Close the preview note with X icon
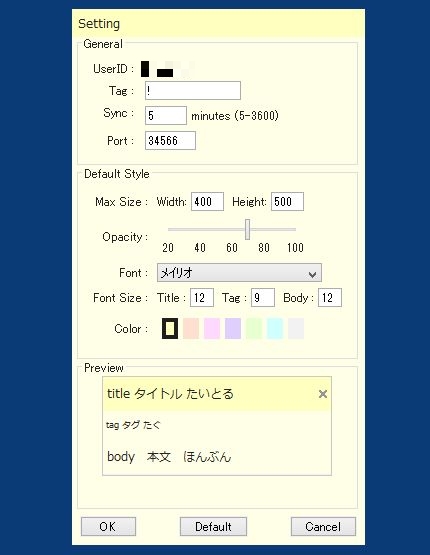This screenshot has height=555, width=430. point(322,394)
